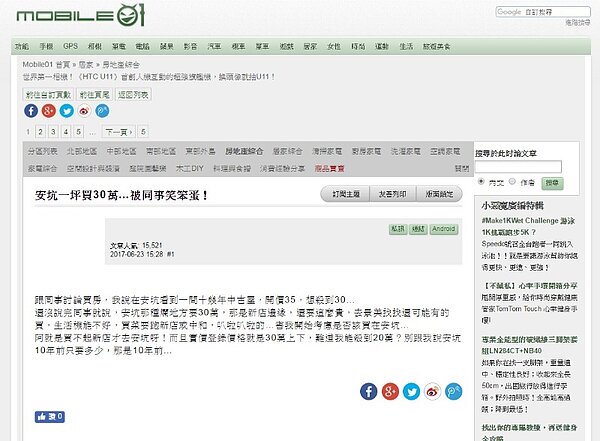Click the 訂閱主題 button
The height and width of the screenshot is (441, 600).
pyautogui.click(x=346, y=194)
